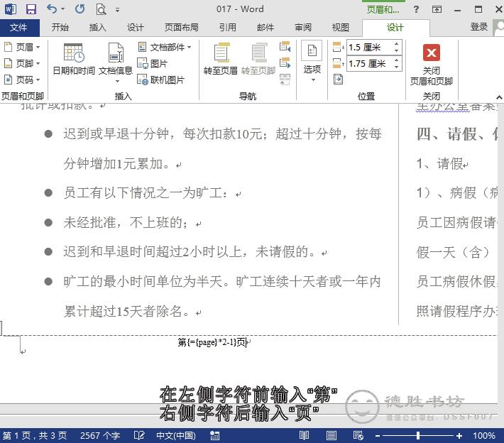Click 中文(中国) language indicator
504x443 pixels.
[x=176, y=436]
